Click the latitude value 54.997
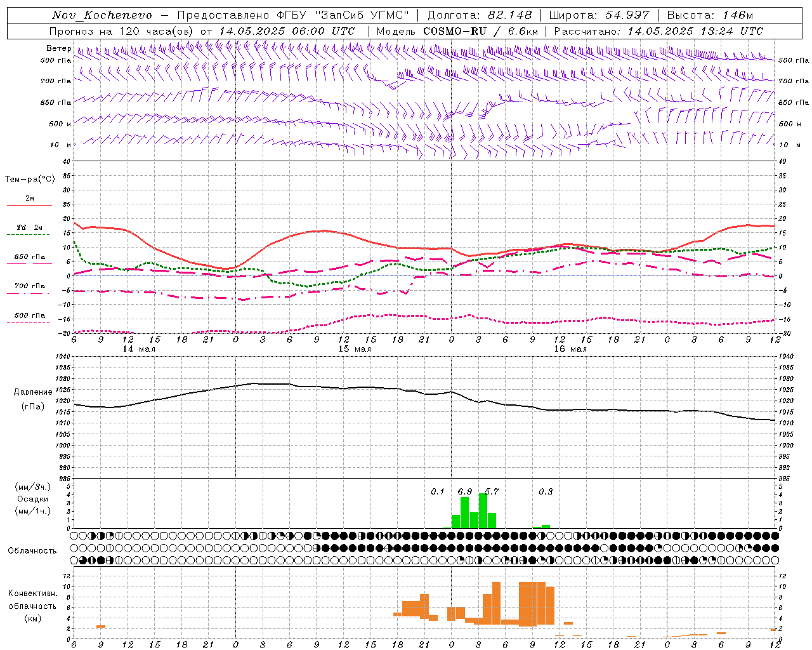The height and width of the screenshot is (650, 812). [627, 15]
